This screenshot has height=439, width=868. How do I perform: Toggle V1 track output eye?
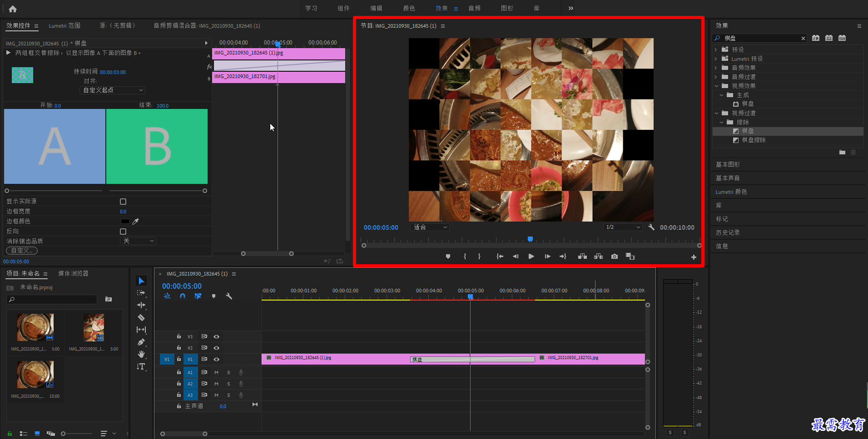coord(217,359)
